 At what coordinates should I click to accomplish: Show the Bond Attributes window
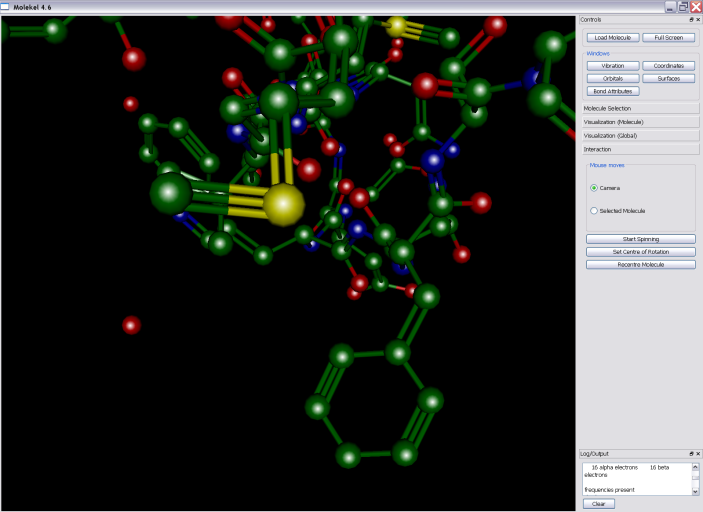tap(613, 91)
